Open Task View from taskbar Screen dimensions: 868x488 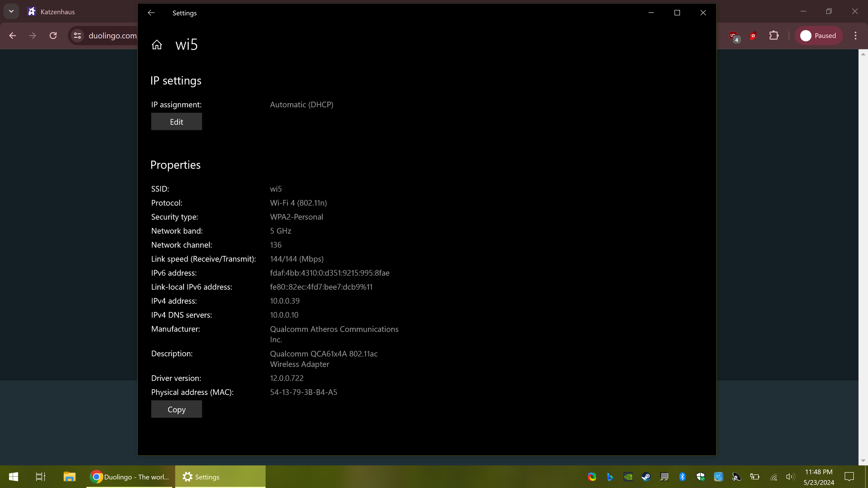[40, 476]
